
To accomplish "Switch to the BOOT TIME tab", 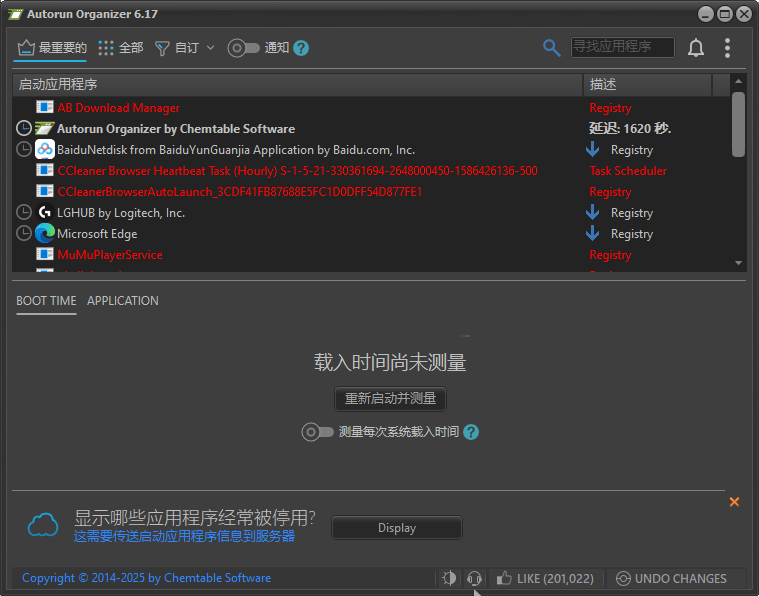I will click(46, 301).
